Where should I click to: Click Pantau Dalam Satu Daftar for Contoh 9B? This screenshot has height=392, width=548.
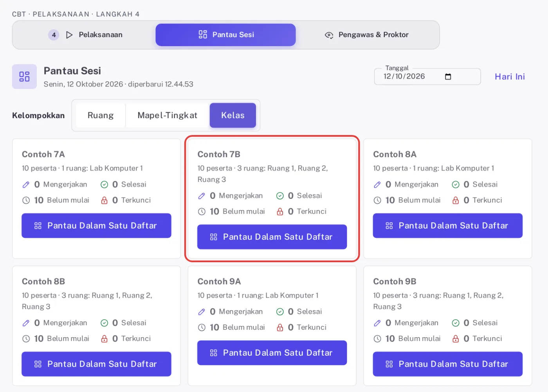click(x=448, y=364)
